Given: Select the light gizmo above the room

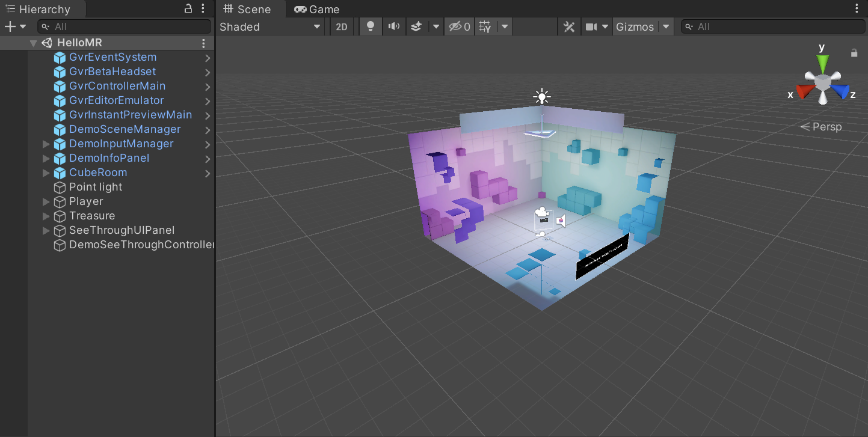Looking at the screenshot, I should pos(542,96).
